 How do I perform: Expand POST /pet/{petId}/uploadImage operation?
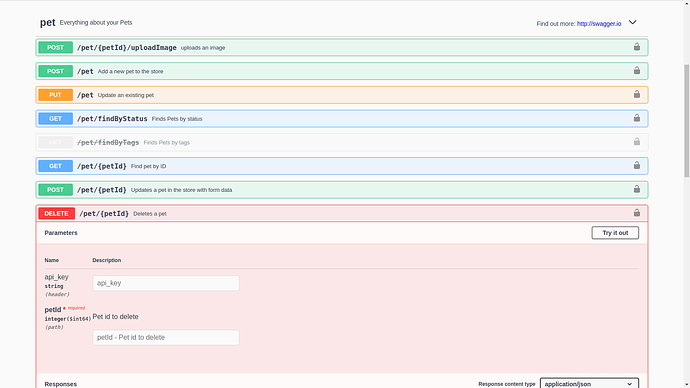(341, 48)
